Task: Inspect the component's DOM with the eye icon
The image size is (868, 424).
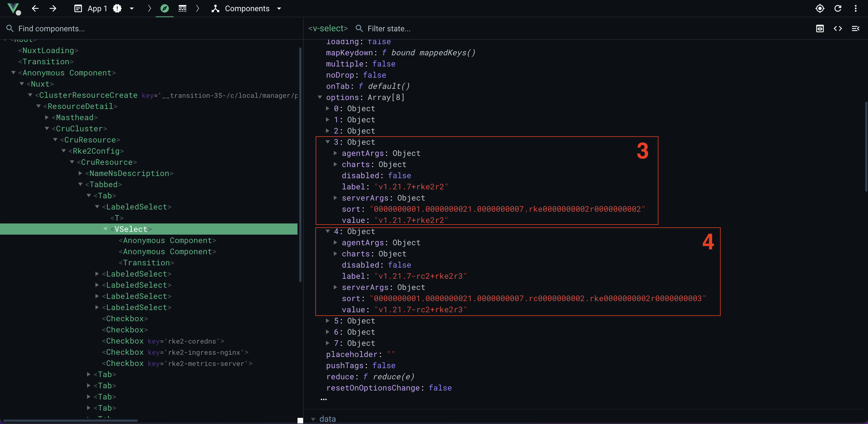Action: (x=819, y=28)
